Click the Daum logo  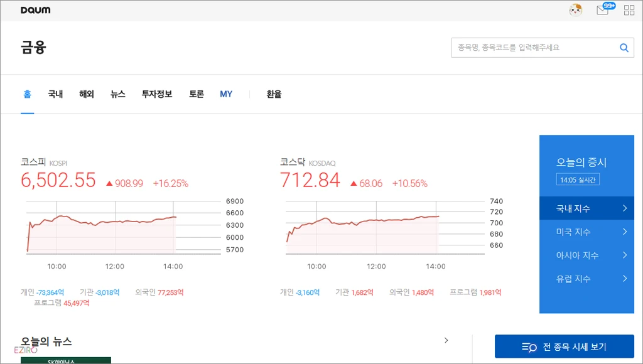(x=36, y=10)
